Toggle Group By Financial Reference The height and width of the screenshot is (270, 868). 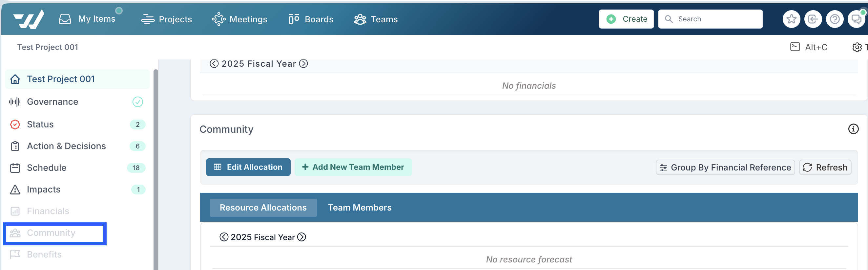(725, 168)
